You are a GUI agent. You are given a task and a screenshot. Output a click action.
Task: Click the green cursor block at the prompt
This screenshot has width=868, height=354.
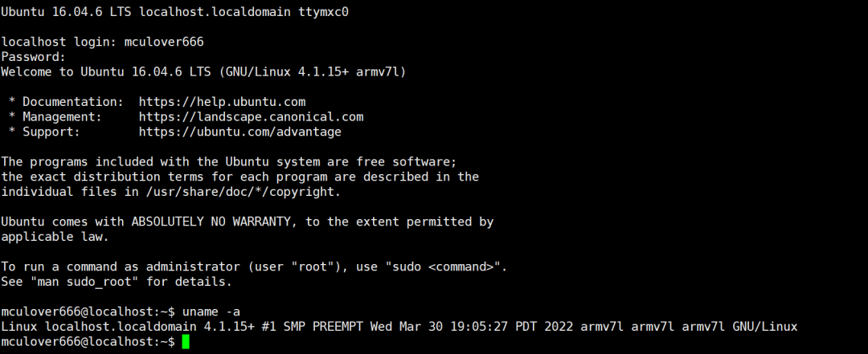pos(186,342)
